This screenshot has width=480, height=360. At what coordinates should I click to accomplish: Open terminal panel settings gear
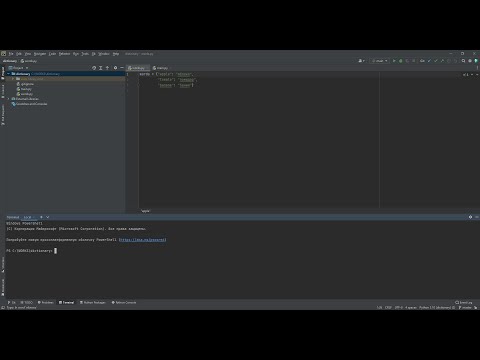coord(470,217)
